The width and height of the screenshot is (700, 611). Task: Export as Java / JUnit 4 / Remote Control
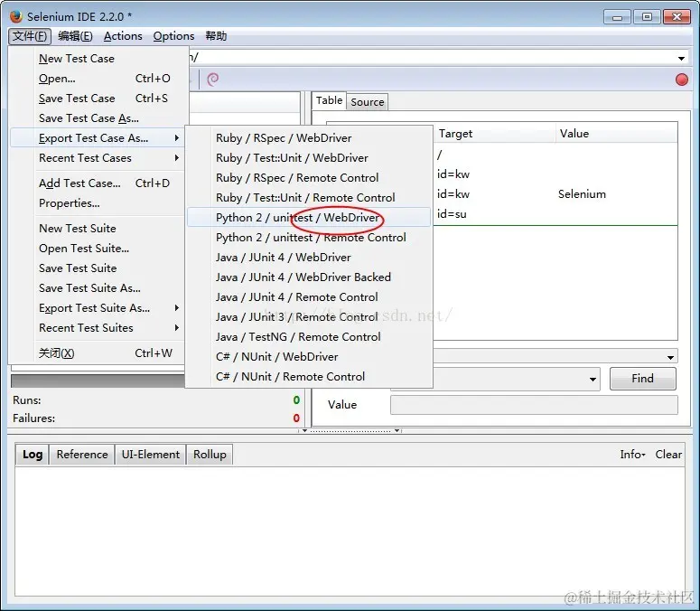pos(309,297)
